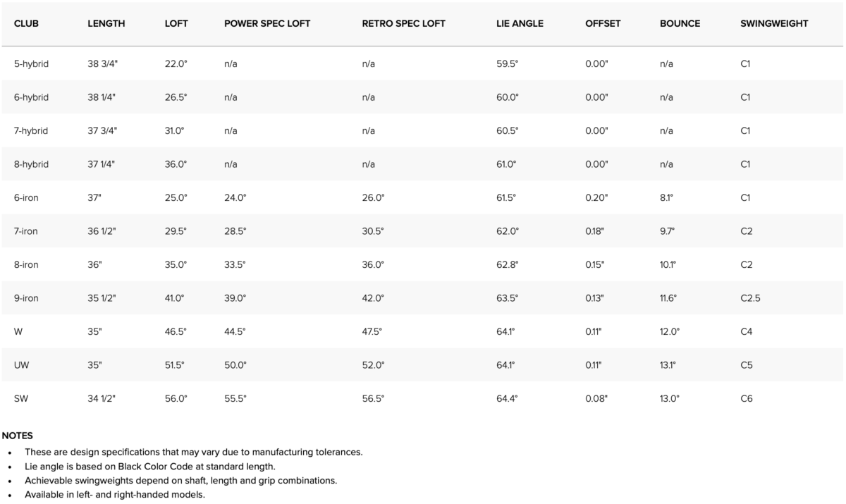Click the 38 3/4" length cell
Screen dimensions: 846x504
click(x=103, y=63)
